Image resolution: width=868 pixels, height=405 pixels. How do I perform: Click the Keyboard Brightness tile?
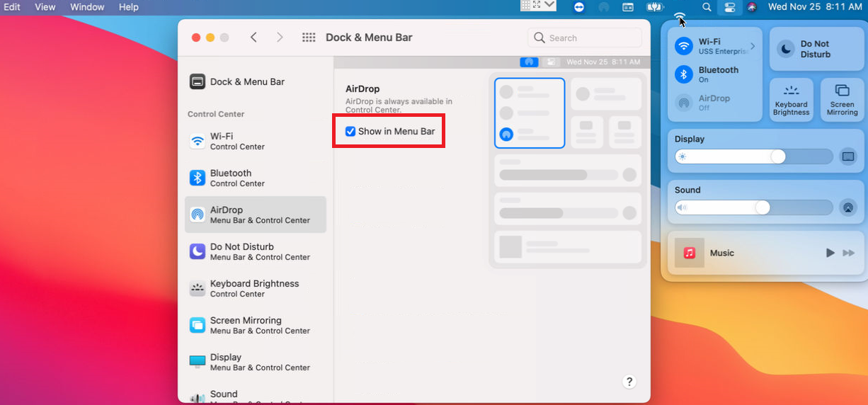[x=791, y=99]
